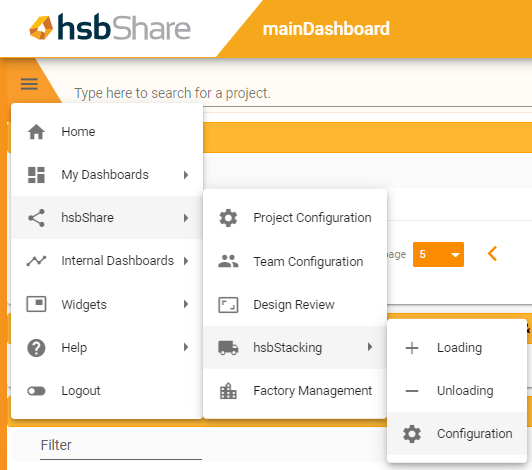Expand Widgets submenu arrow
The width and height of the screenshot is (532, 470).
pos(186,304)
